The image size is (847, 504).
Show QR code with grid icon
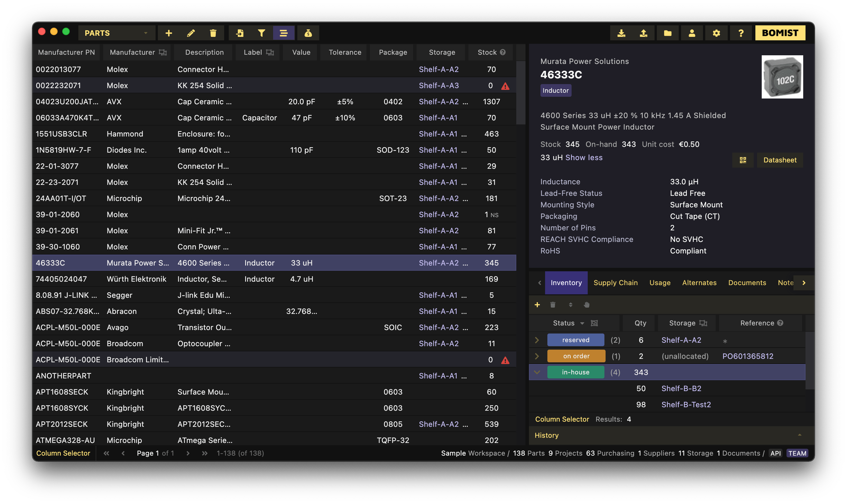(743, 160)
